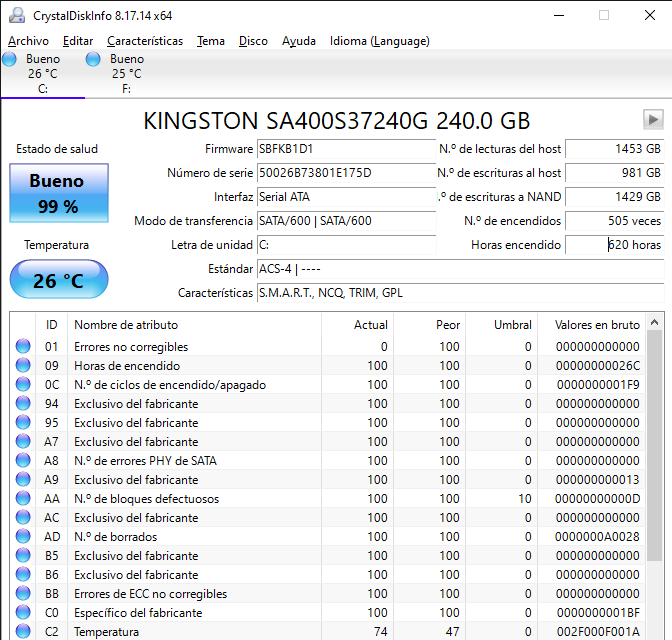Select the C: drive tab at 26 °C
The width and height of the screenshot is (672, 640).
coord(43,74)
